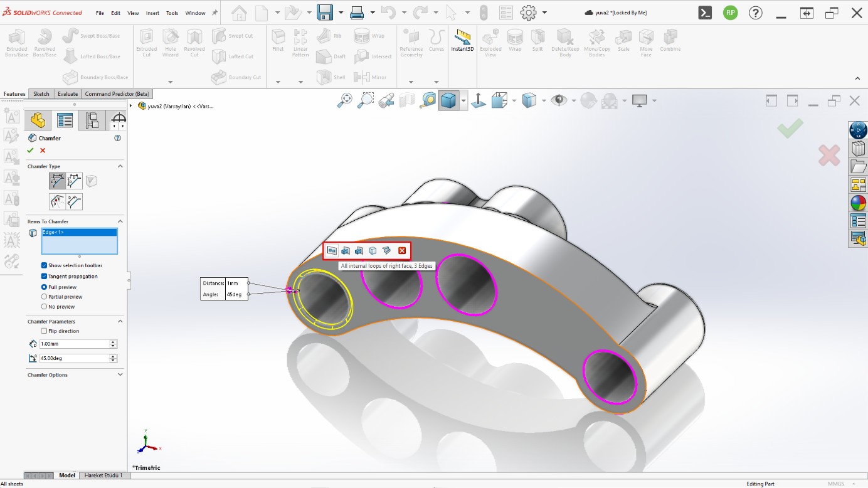Click the Print icon
This screenshot has height=488, width=868.
tap(357, 13)
